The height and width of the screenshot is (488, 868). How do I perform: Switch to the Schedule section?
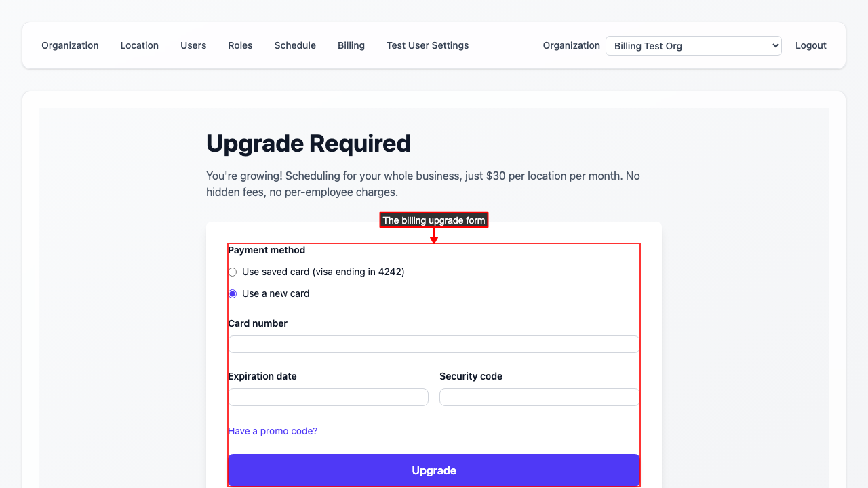click(x=295, y=45)
